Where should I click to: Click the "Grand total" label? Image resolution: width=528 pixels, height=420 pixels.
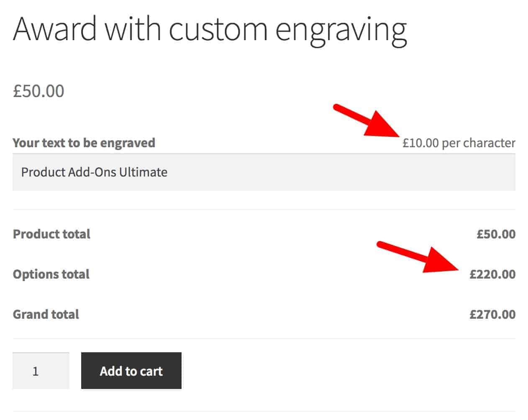coord(46,315)
